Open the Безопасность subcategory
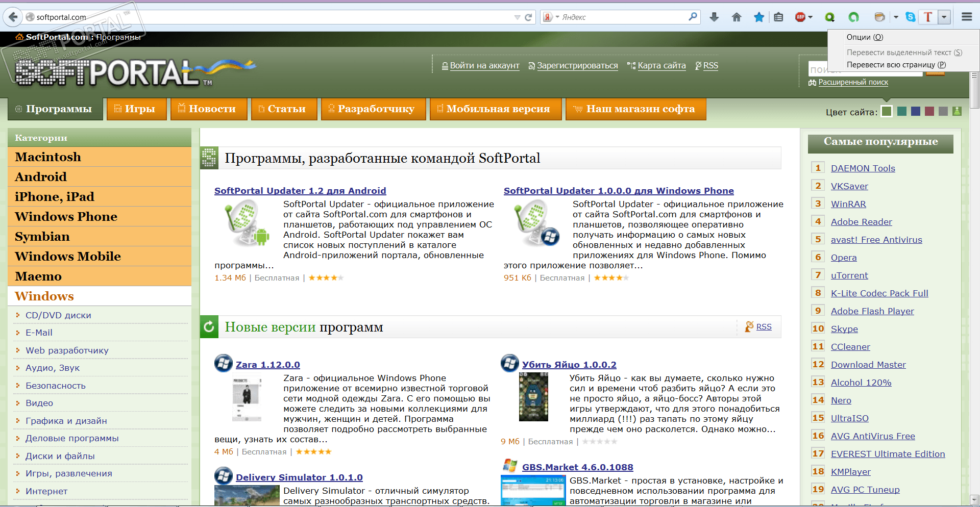The height and width of the screenshot is (507, 980). tap(56, 386)
